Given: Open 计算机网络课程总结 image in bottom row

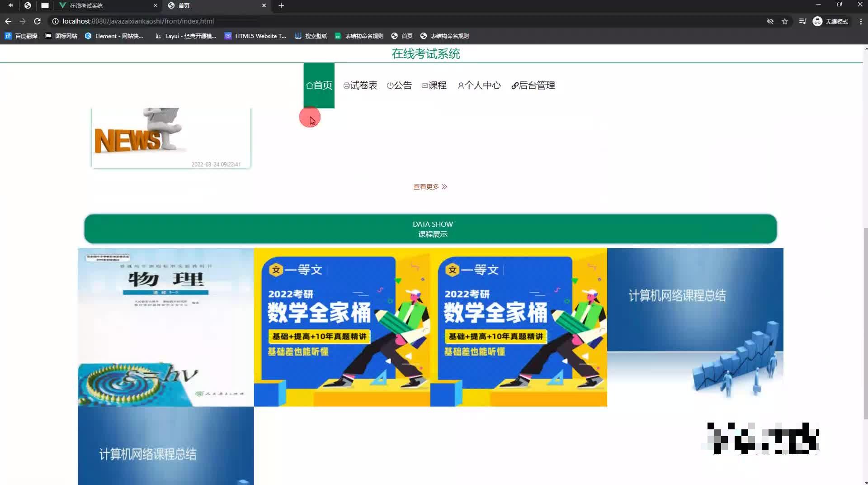Looking at the screenshot, I should [x=166, y=446].
